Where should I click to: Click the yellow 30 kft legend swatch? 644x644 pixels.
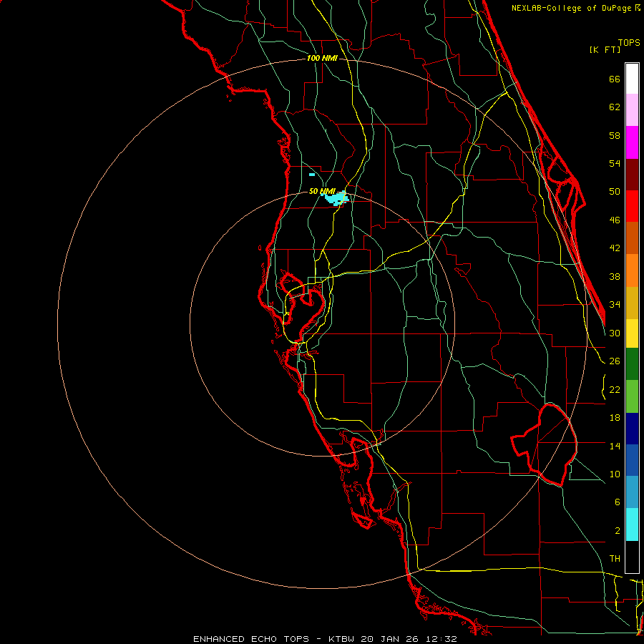[632, 333]
